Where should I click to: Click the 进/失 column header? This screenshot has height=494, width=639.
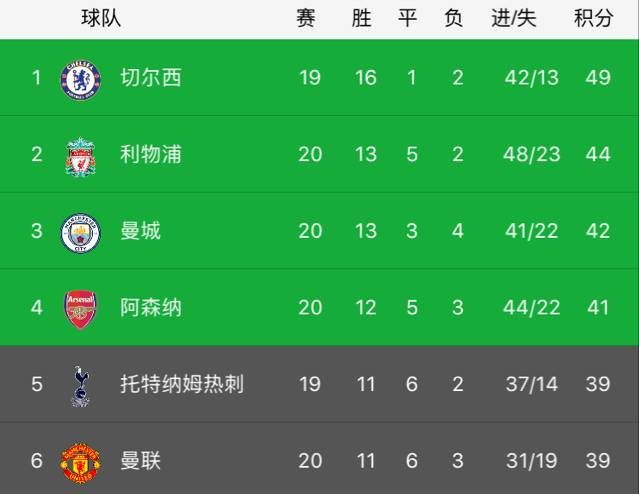[x=514, y=18]
